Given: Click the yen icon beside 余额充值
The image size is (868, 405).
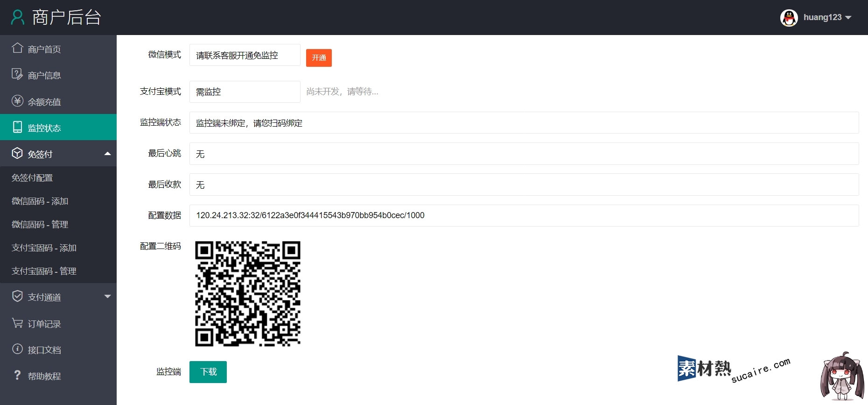Looking at the screenshot, I should click(x=17, y=101).
